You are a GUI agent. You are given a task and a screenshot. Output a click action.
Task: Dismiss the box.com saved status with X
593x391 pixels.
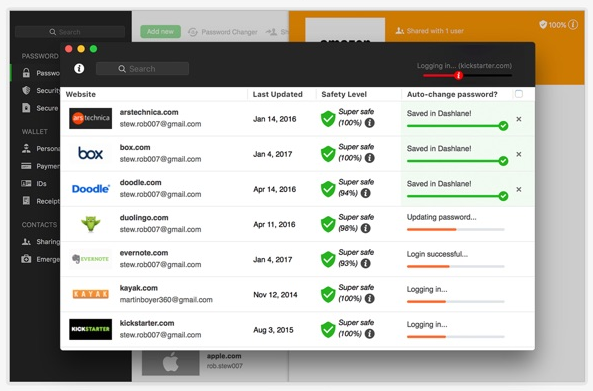pyautogui.click(x=519, y=154)
